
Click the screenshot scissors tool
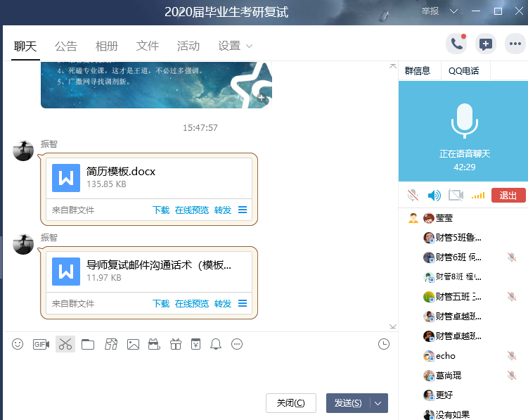tap(65, 344)
